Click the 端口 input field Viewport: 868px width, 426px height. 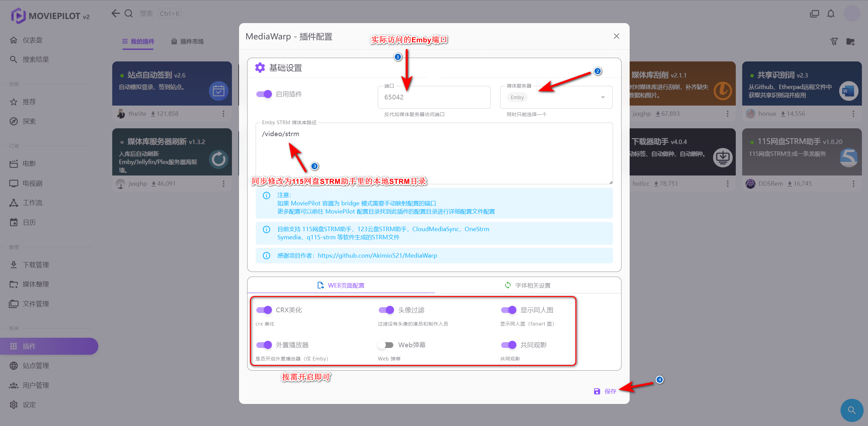[x=434, y=97]
